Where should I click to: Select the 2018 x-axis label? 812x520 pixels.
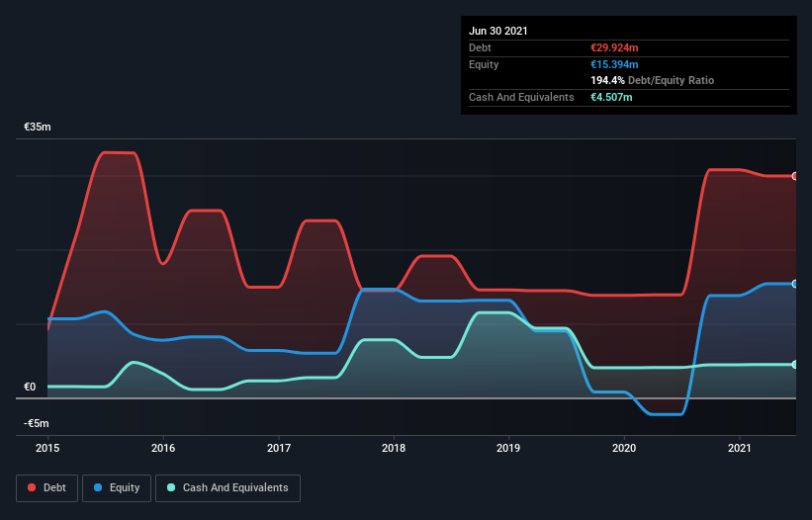394,448
